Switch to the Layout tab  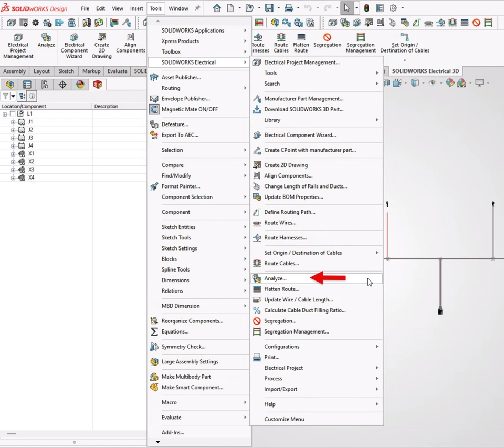(41, 71)
